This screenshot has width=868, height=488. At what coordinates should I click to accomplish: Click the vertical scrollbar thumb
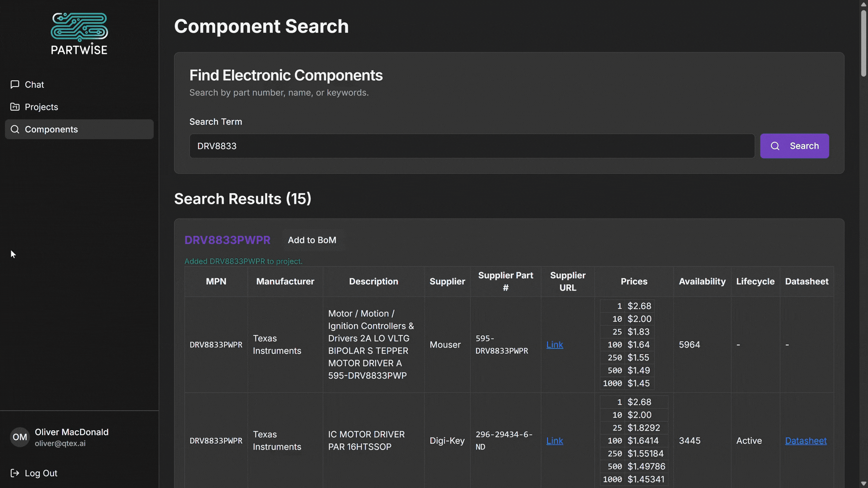point(863,43)
